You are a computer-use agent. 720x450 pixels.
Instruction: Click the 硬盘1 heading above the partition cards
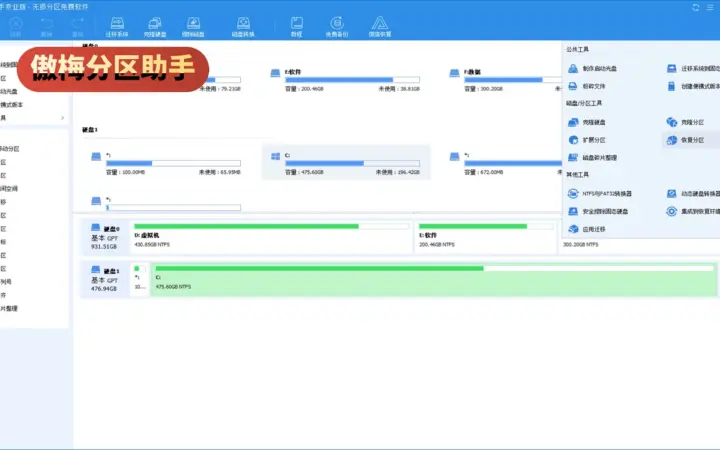[90, 130]
